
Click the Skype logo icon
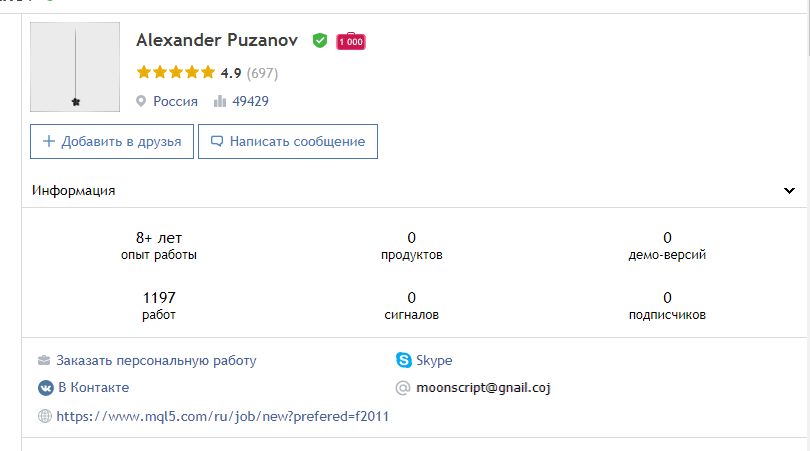[404, 361]
